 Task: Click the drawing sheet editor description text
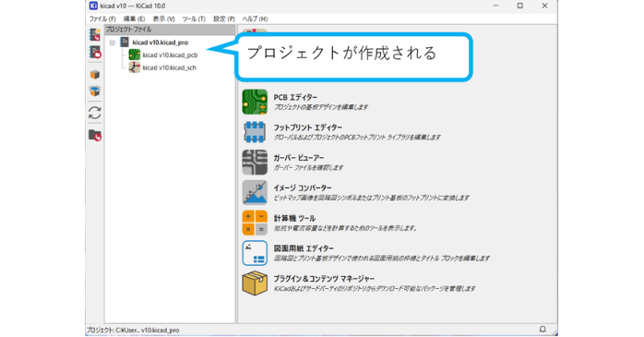point(382,259)
